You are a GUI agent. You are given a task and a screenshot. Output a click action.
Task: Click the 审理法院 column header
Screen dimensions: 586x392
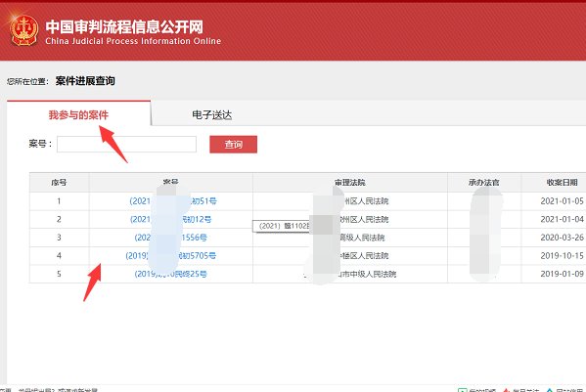click(350, 183)
